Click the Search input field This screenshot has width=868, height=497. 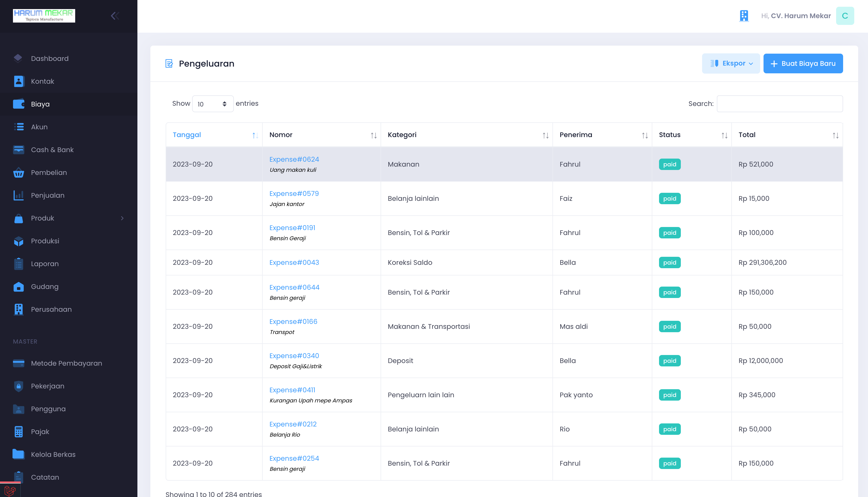[x=780, y=104]
